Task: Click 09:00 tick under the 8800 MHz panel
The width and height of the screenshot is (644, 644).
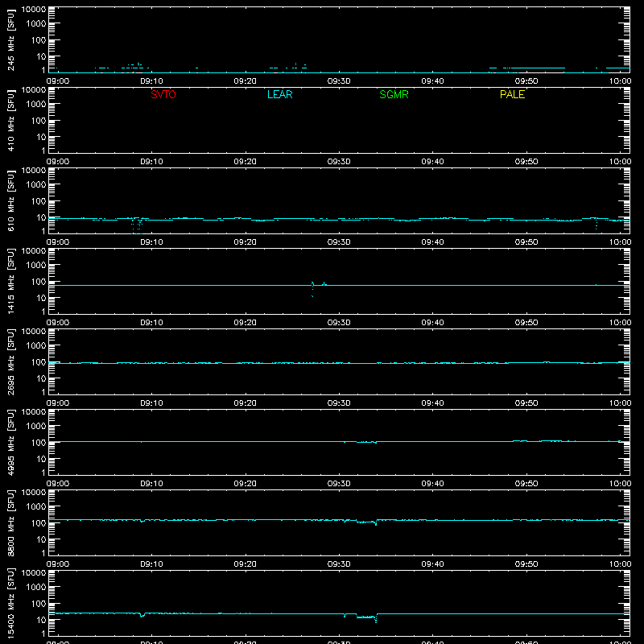Action: click(x=58, y=564)
